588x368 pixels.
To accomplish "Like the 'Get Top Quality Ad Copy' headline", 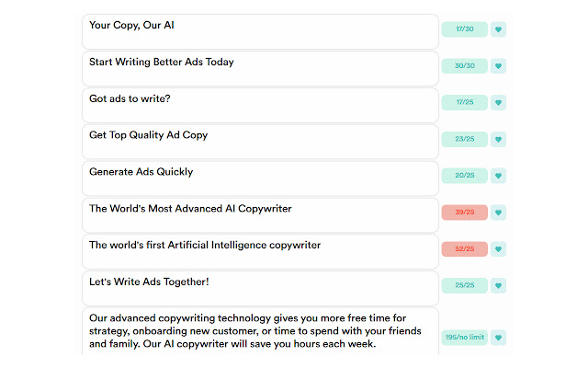I will 499,139.
